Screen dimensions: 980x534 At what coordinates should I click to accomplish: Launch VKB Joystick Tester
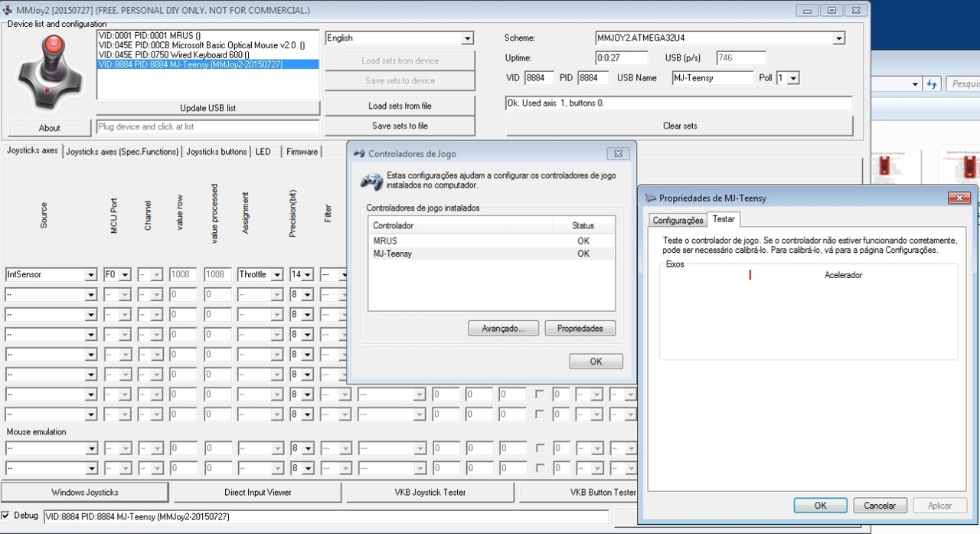(430, 492)
